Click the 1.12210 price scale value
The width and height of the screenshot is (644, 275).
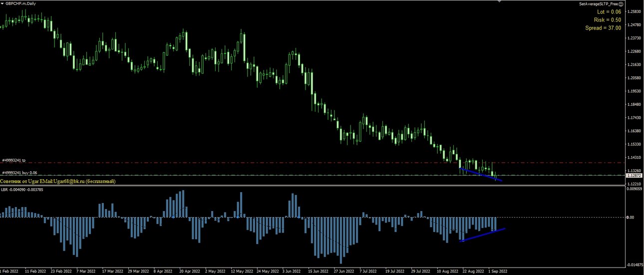(x=635, y=184)
